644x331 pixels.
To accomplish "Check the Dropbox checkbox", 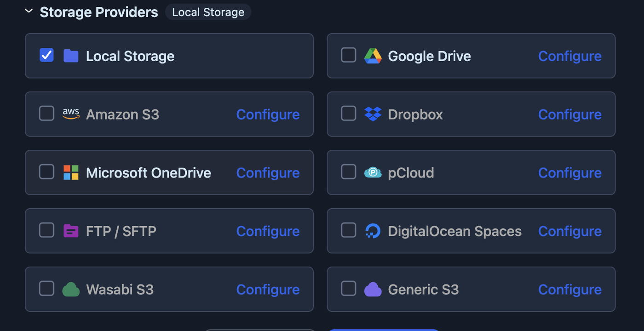I will coord(348,113).
